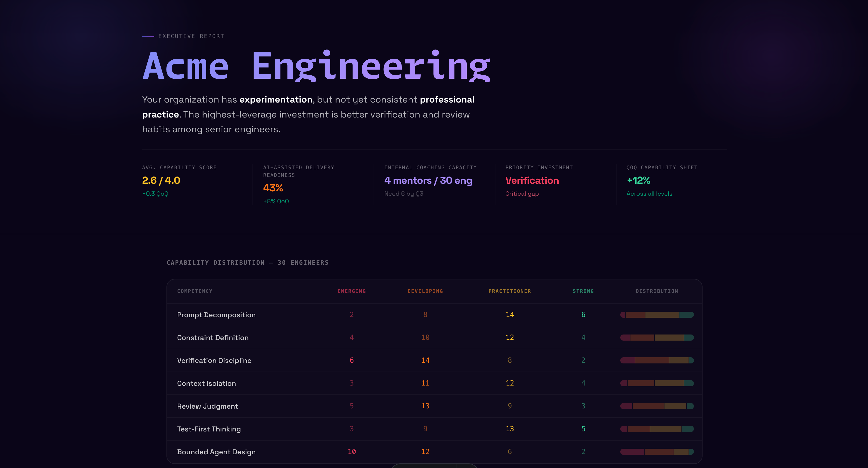
Task: Click the Priority Investment label
Action: (539, 168)
